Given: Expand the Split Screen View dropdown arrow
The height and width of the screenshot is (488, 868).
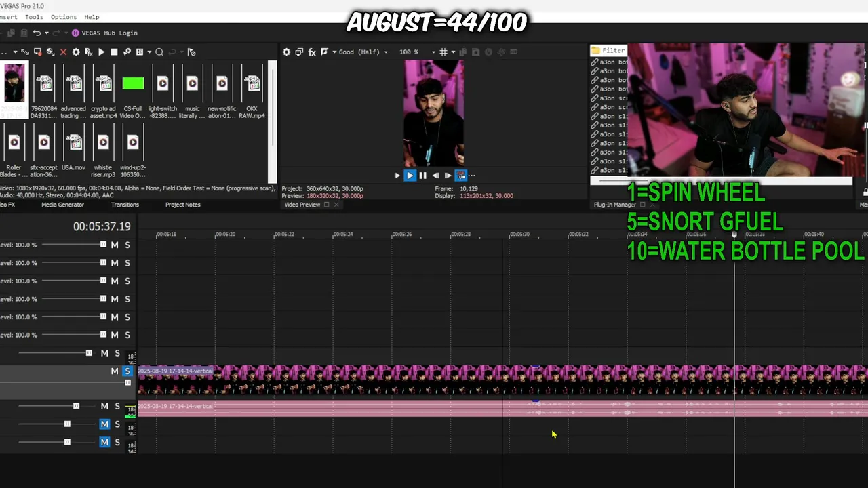Looking at the screenshot, I should (334, 52).
